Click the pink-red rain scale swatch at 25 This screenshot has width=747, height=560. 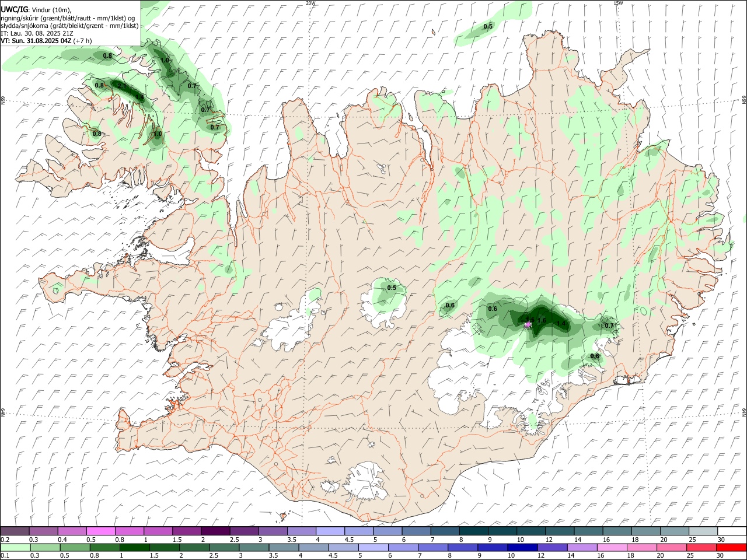pos(701,547)
